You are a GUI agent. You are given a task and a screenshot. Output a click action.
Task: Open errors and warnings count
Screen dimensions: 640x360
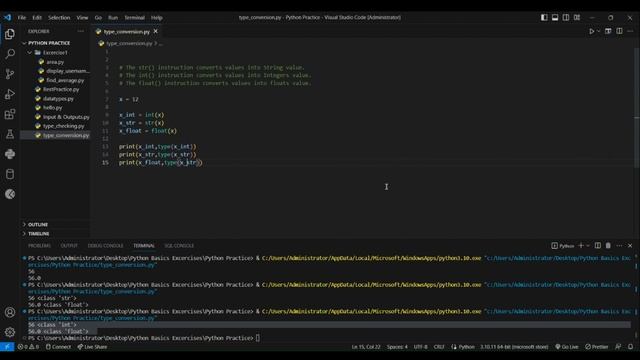[28, 347]
